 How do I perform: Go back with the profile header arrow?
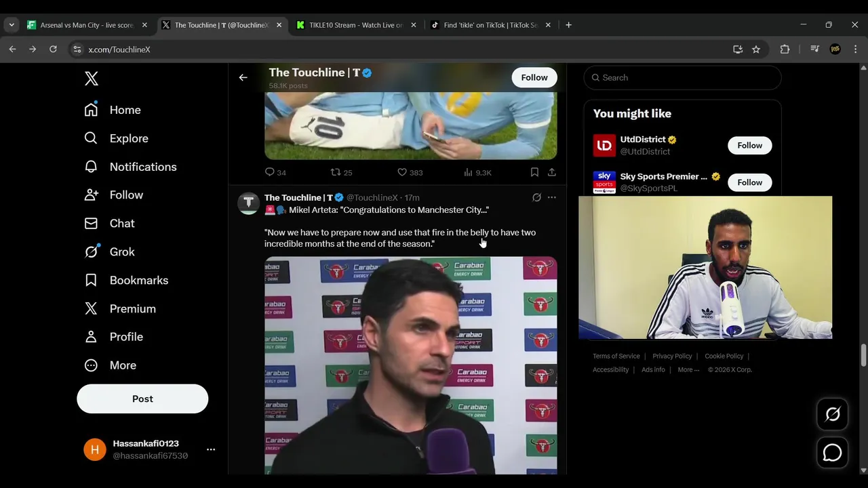pos(243,77)
